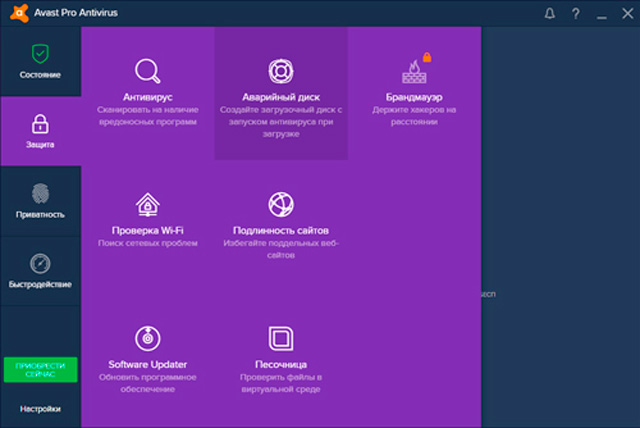Switch to the Быстродействие tab label
The image size is (640, 428).
coord(40,284)
